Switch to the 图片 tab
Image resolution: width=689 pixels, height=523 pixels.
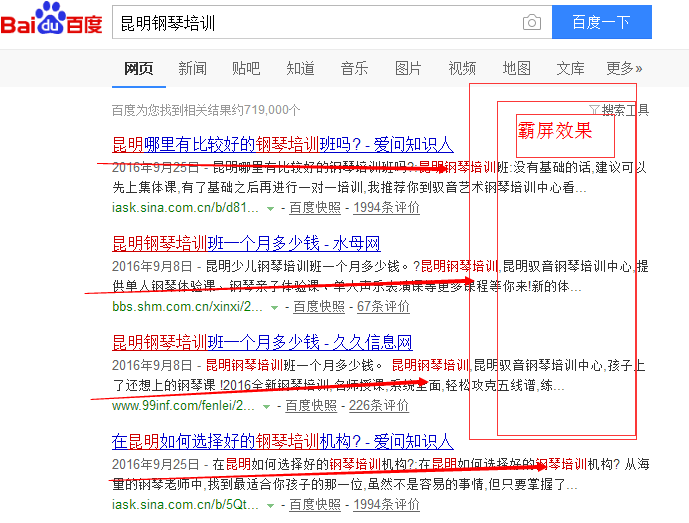click(x=408, y=69)
